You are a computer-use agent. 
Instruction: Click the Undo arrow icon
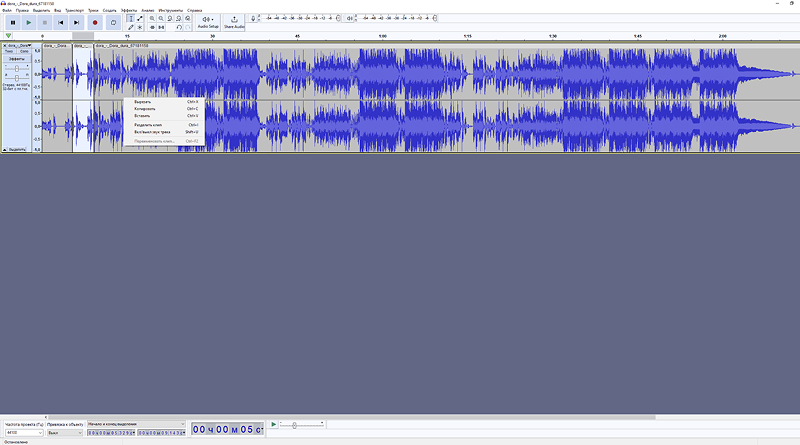pos(179,27)
